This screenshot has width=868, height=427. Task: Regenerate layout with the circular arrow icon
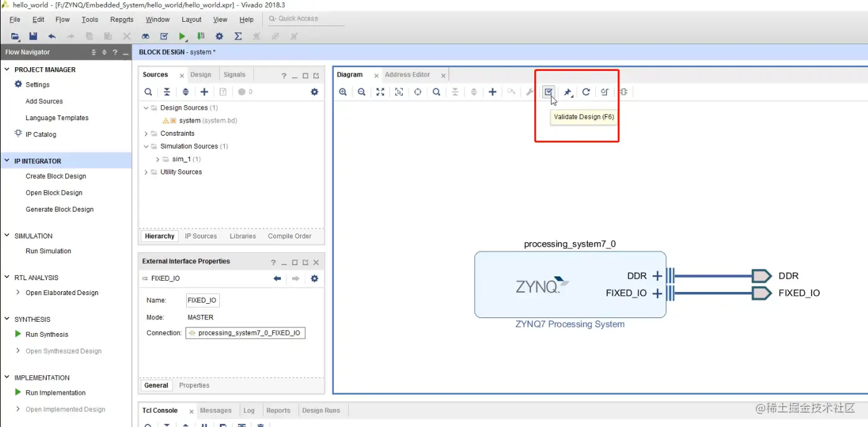(x=586, y=92)
